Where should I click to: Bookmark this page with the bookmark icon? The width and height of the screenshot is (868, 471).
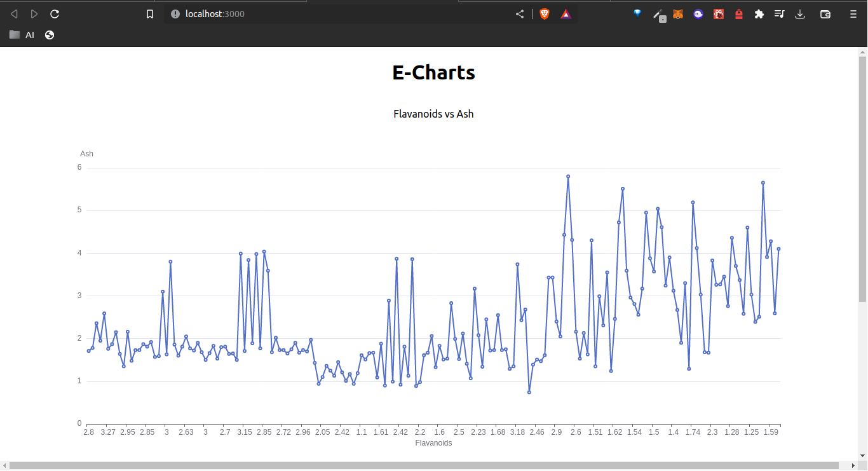(x=150, y=14)
